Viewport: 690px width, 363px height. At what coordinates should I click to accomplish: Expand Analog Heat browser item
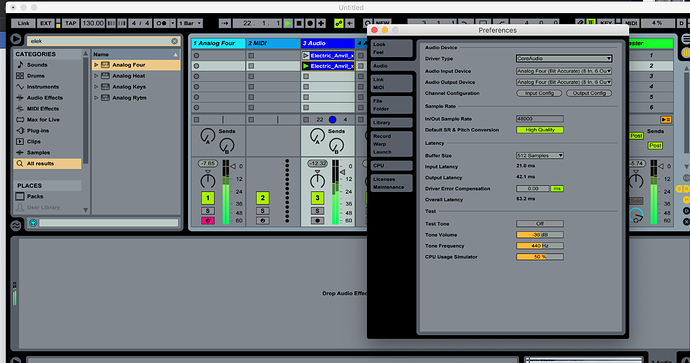(96, 76)
